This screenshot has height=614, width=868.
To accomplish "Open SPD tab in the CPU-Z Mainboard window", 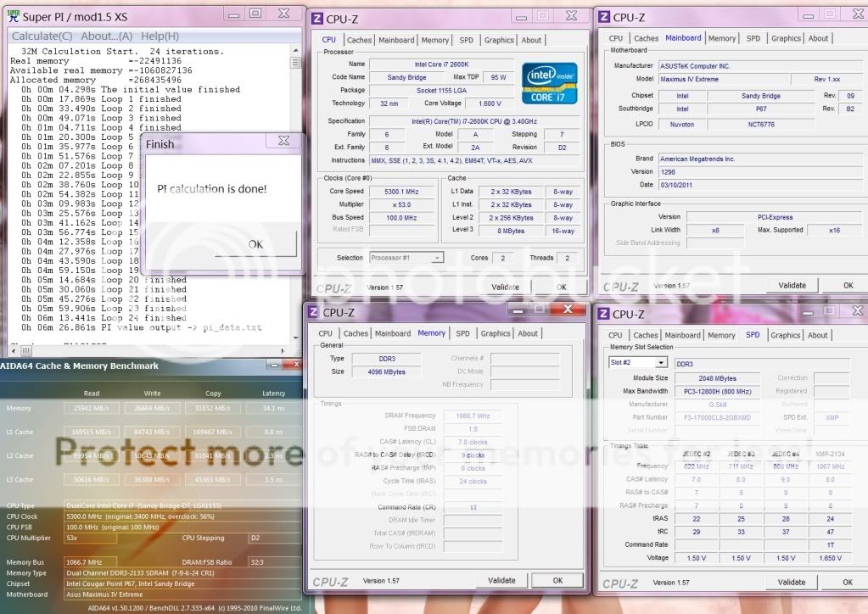I will click(x=753, y=38).
